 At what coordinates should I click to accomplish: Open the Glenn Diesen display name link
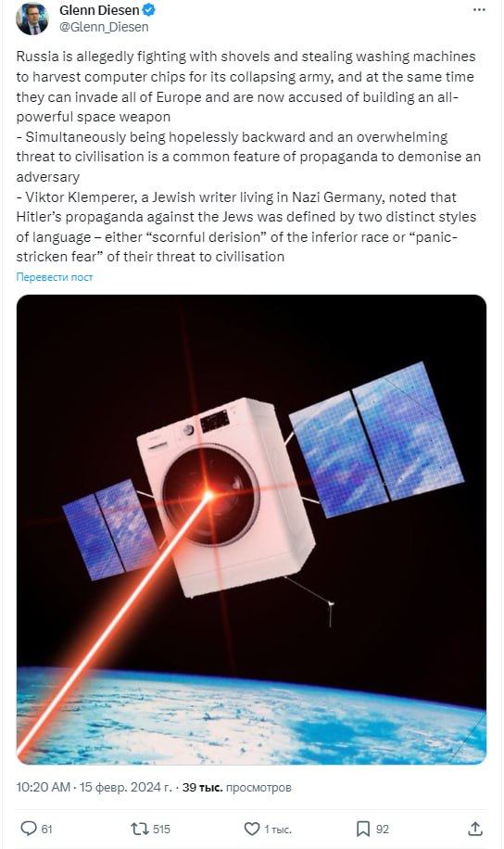pos(99,10)
